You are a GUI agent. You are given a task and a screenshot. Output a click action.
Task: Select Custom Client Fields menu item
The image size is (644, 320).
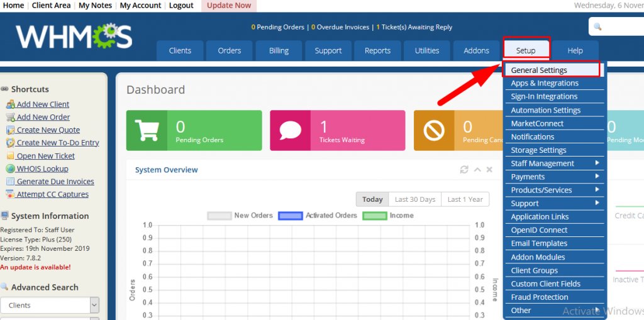553,284
